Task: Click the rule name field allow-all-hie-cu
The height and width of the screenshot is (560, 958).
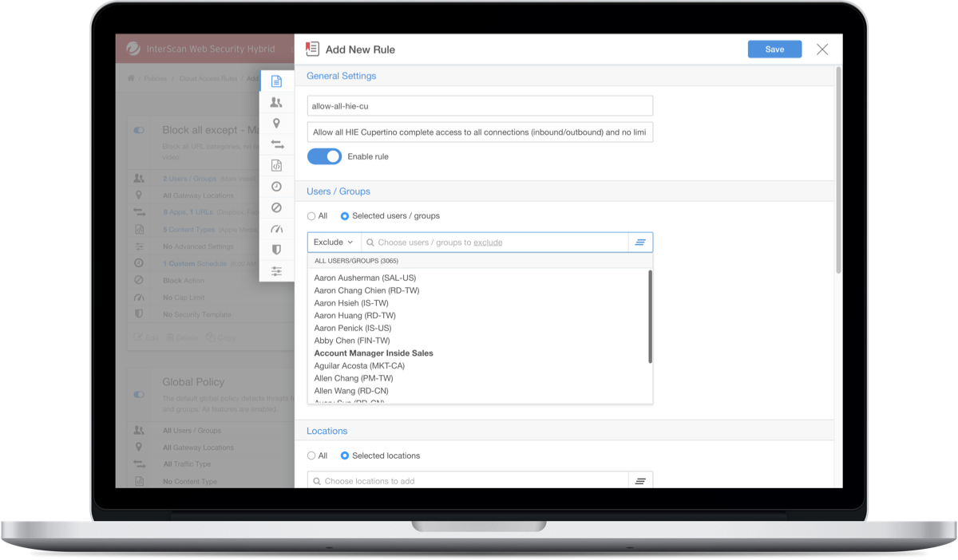Action: tap(480, 105)
